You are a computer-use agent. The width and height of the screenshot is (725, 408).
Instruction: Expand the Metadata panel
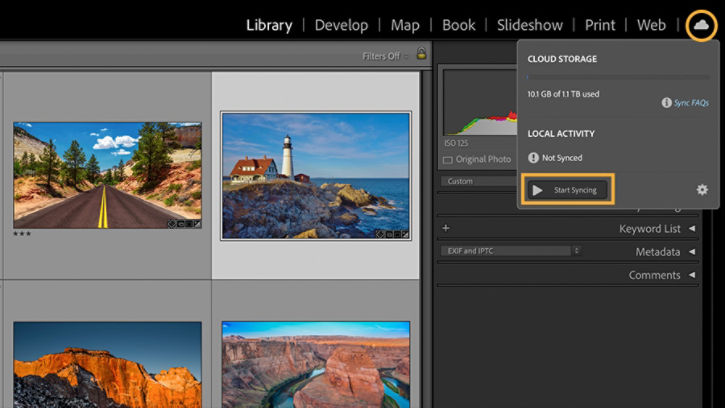[692, 252]
